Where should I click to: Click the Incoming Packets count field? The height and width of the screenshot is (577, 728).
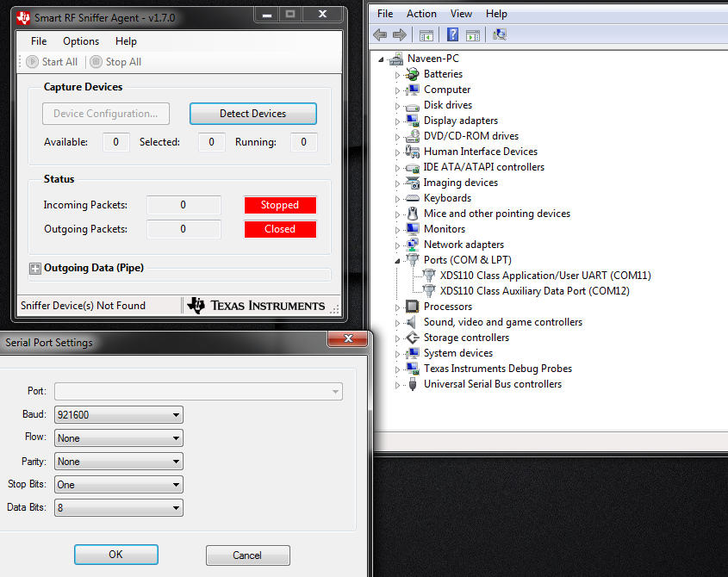(x=184, y=205)
